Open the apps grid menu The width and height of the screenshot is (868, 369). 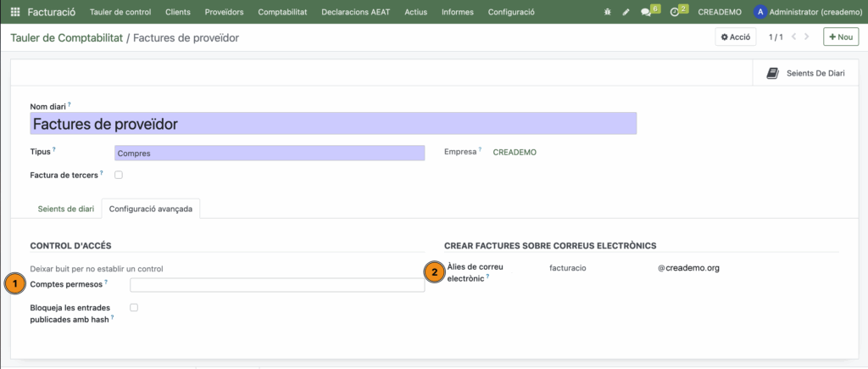click(x=15, y=13)
